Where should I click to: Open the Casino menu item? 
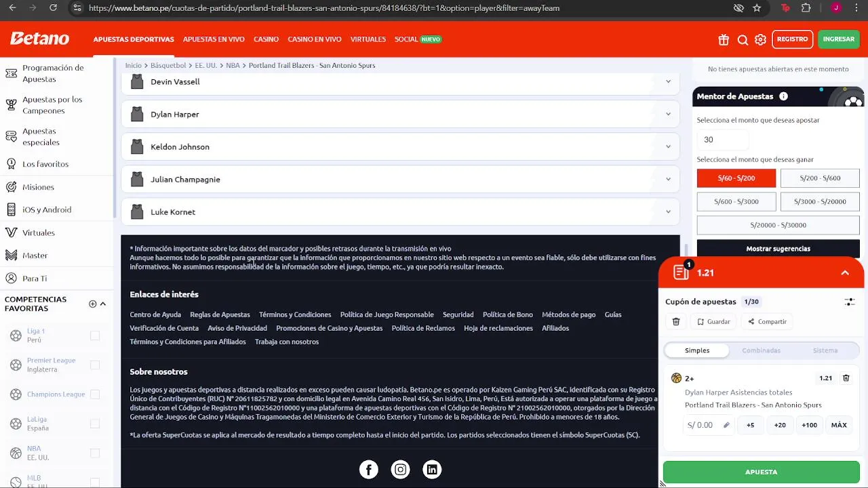pos(266,39)
